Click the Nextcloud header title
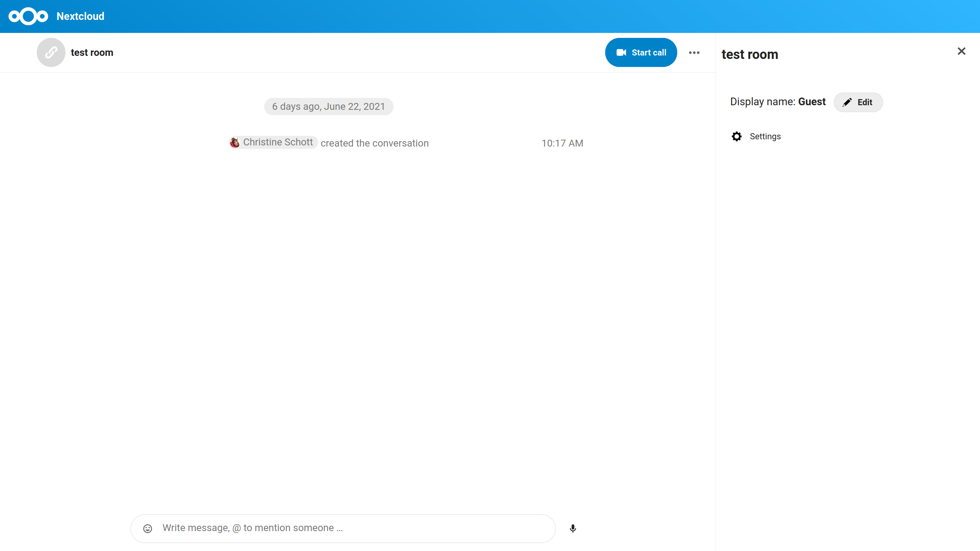Image resolution: width=980 pixels, height=551 pixels. click(x=80, y=16)
